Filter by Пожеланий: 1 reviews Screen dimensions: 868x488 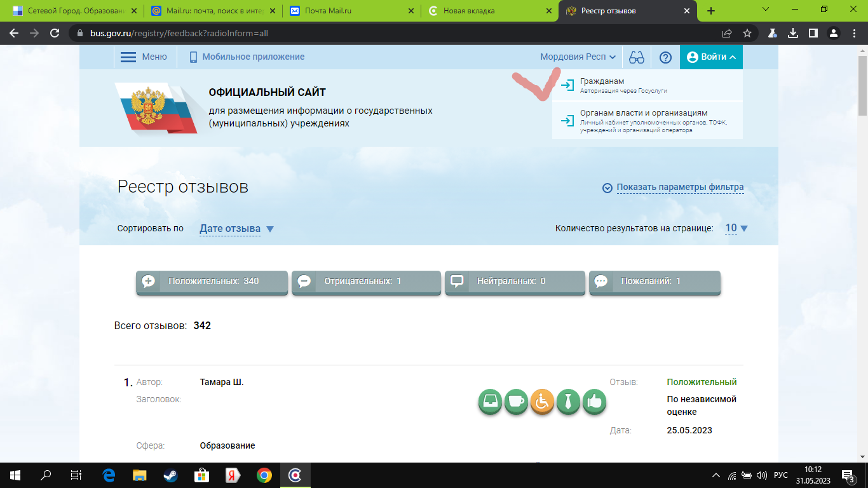click(x=654, y=281)
